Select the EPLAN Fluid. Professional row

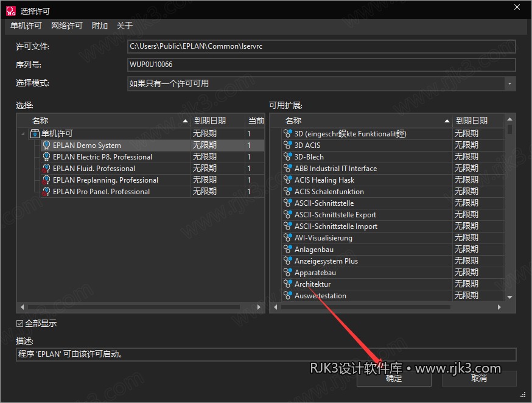coord(153,168)
